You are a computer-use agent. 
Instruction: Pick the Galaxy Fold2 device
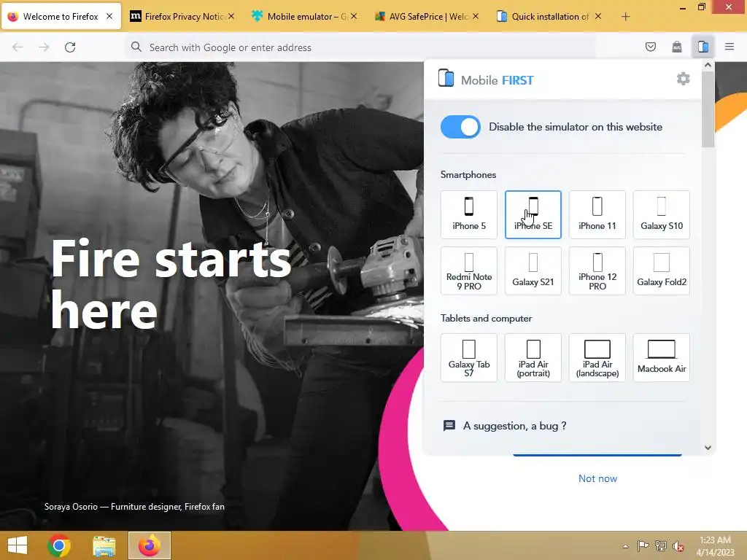[x=661, y=271]
